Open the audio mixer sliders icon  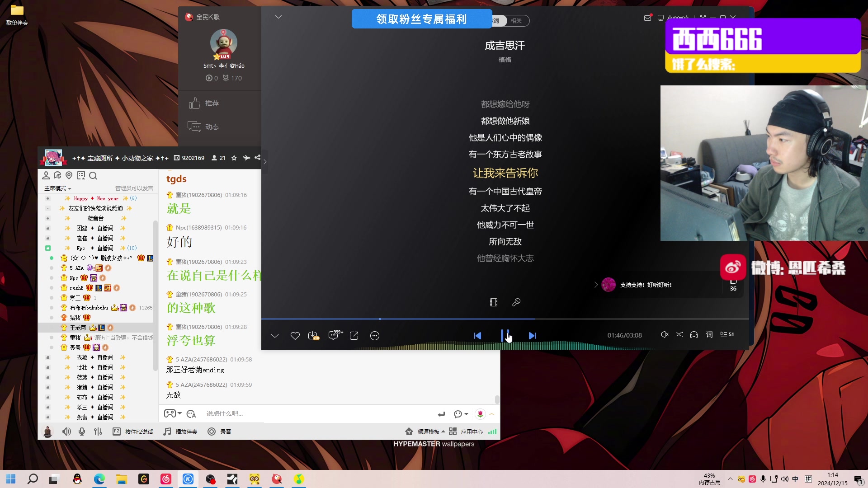click(98, 432)
